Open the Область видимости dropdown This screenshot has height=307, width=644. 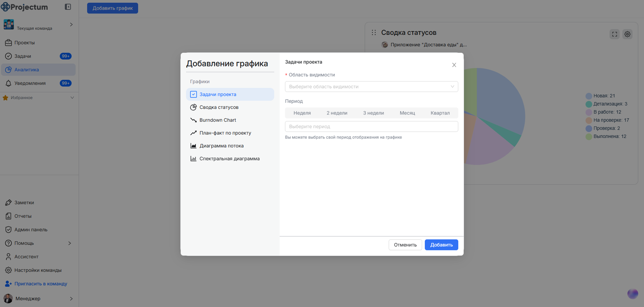371,86
